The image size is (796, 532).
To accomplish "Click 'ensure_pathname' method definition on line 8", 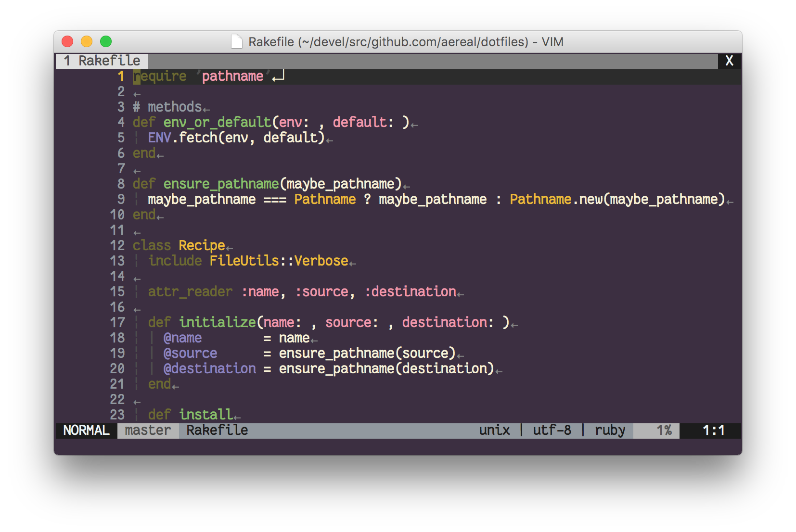I will [221, 184].
